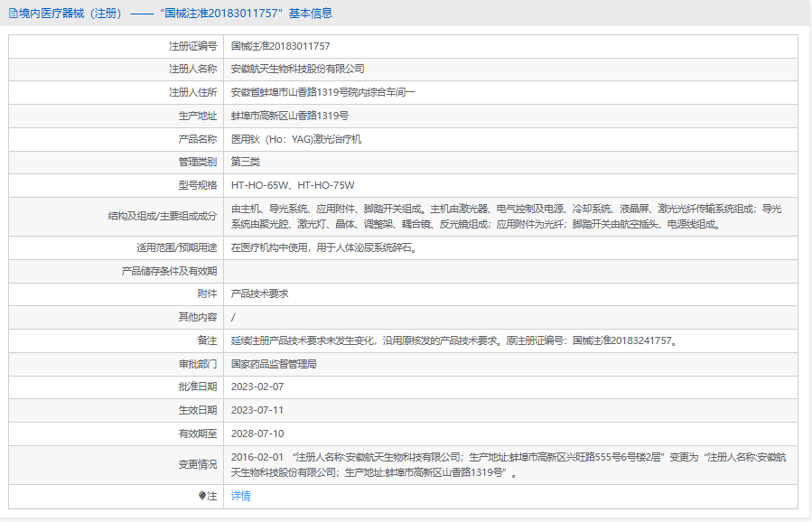812x522 pixels.
Task: Click approval department 国家药品监督管理局
Action: (274, 364)
